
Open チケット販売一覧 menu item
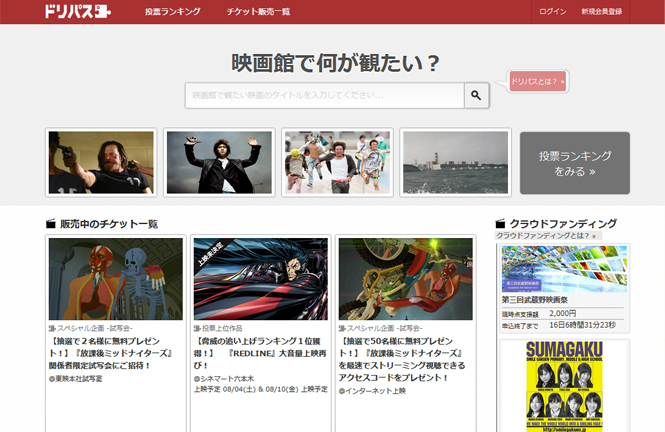(258, 12)
